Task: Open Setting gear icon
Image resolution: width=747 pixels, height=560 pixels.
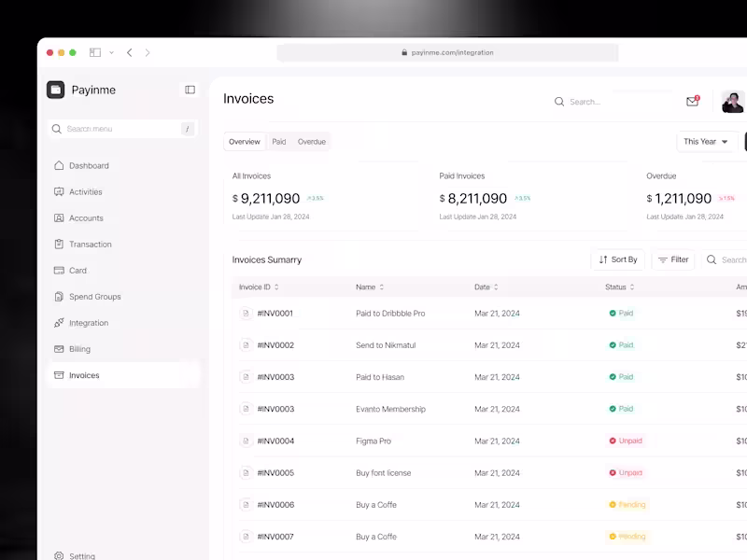Action: [59, 555]
